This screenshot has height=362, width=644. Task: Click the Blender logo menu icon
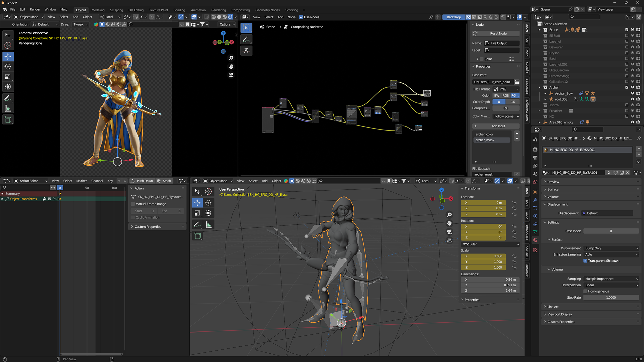tap(5, 9)
